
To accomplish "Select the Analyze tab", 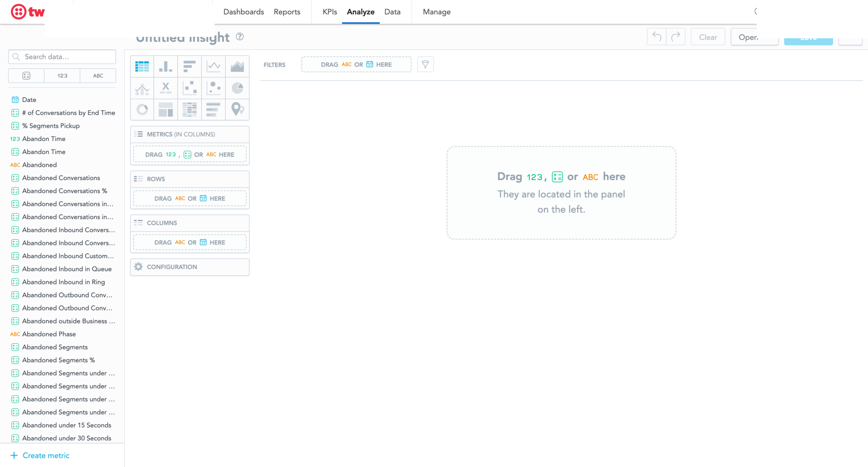I will pos(361,12).
